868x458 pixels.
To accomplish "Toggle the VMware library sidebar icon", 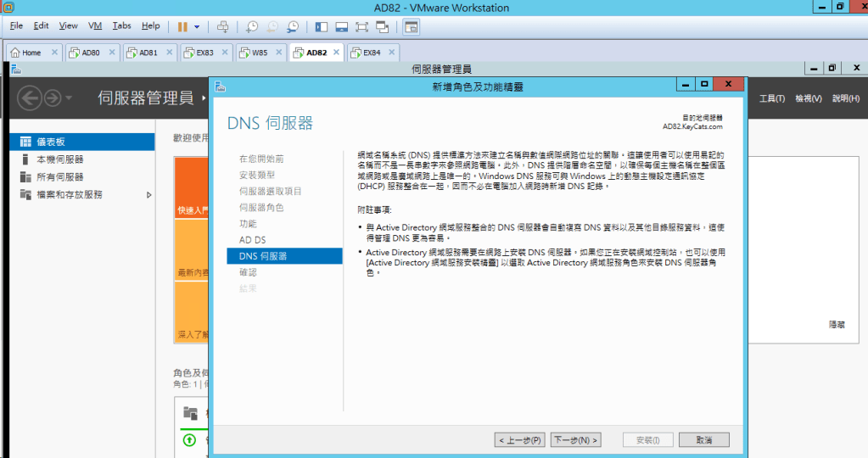I will click(321, 26).
